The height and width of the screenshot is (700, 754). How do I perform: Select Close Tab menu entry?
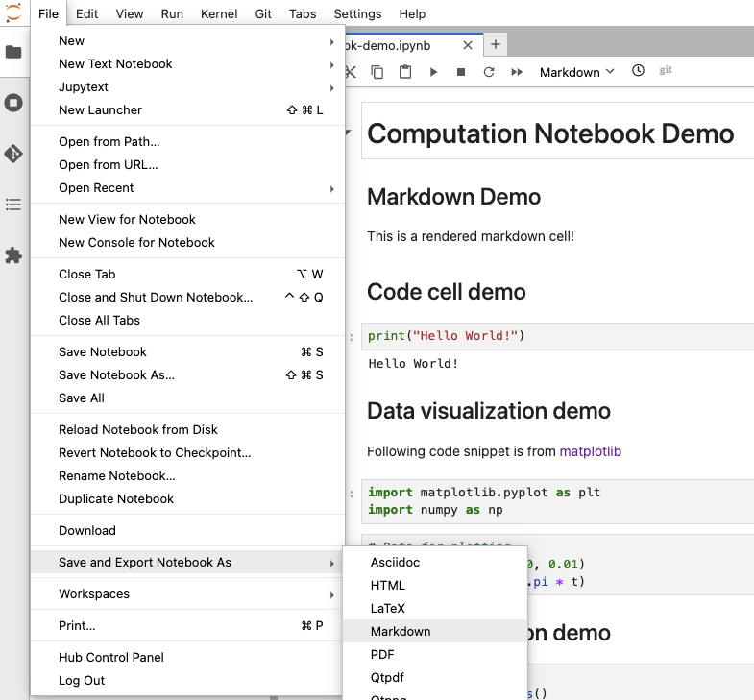(187, 275)
